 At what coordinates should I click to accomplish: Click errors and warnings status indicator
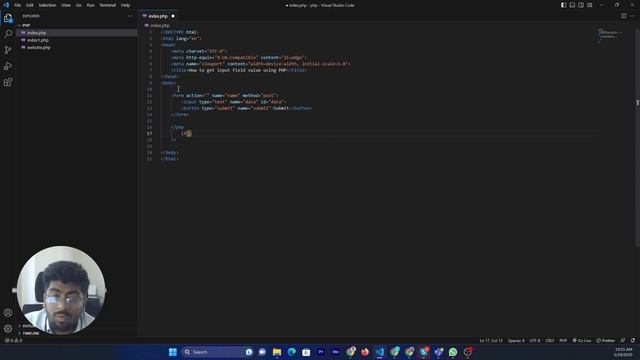click(x=13, y=340)
